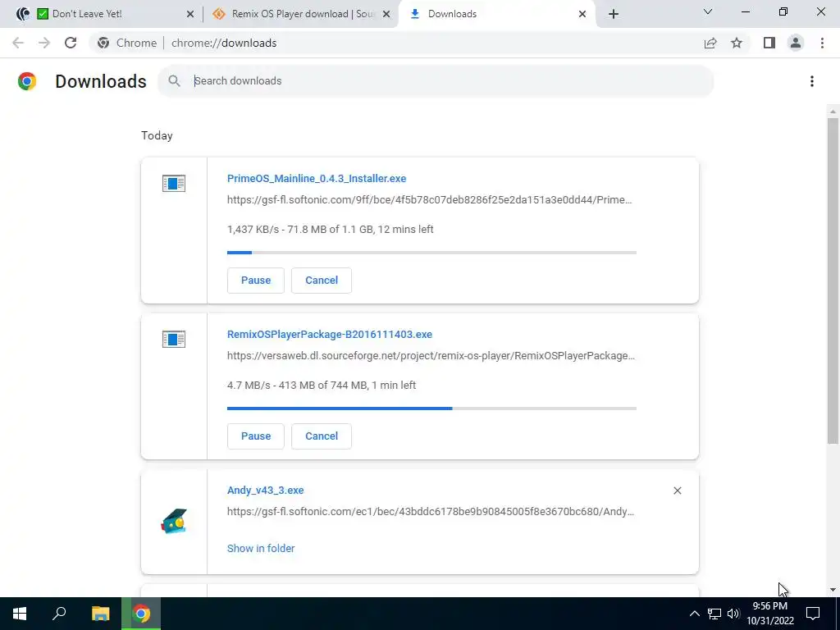Click the Search downloads field
The width and height of the screenshot is (840, 630).
[x=435, y=81]
